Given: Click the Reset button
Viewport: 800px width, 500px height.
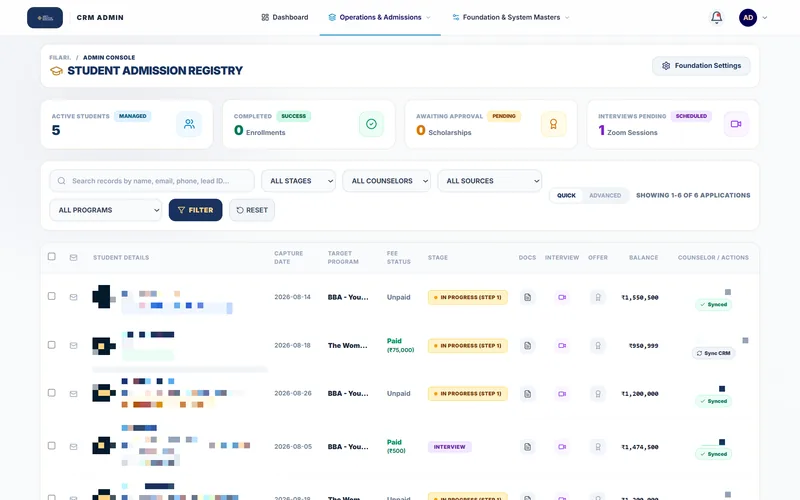Looking at the screenshot, I should point(252,210).
